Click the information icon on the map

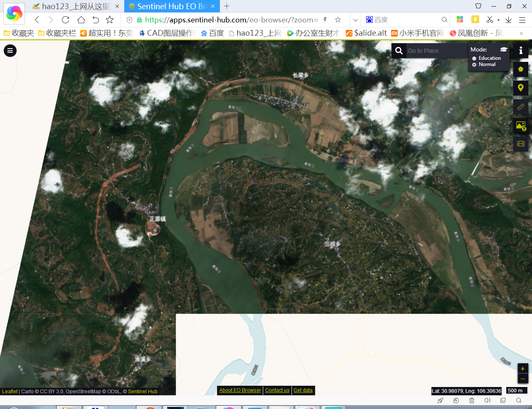tap(521, 50)
